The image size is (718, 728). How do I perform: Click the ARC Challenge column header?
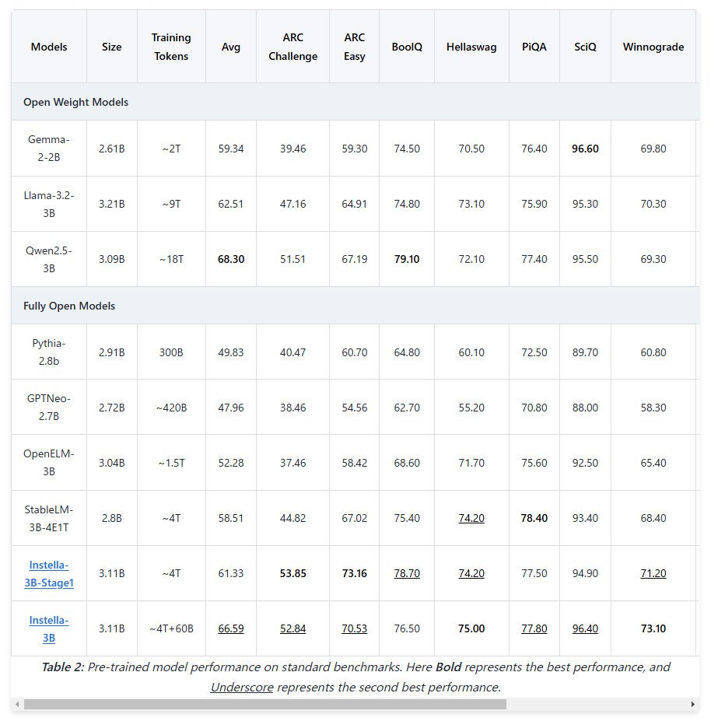[293, 47]
